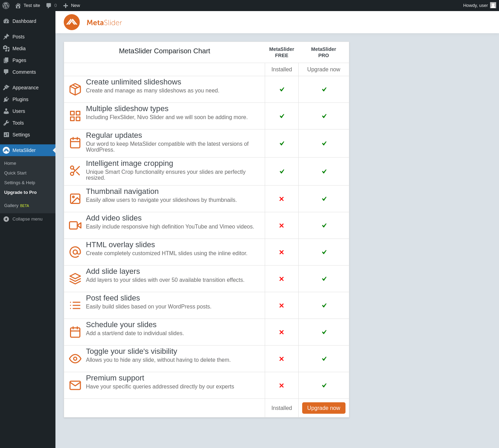Click the orange Upgrade now button
The height and width of the screenshot is (448, 499).
click(324, 408)
